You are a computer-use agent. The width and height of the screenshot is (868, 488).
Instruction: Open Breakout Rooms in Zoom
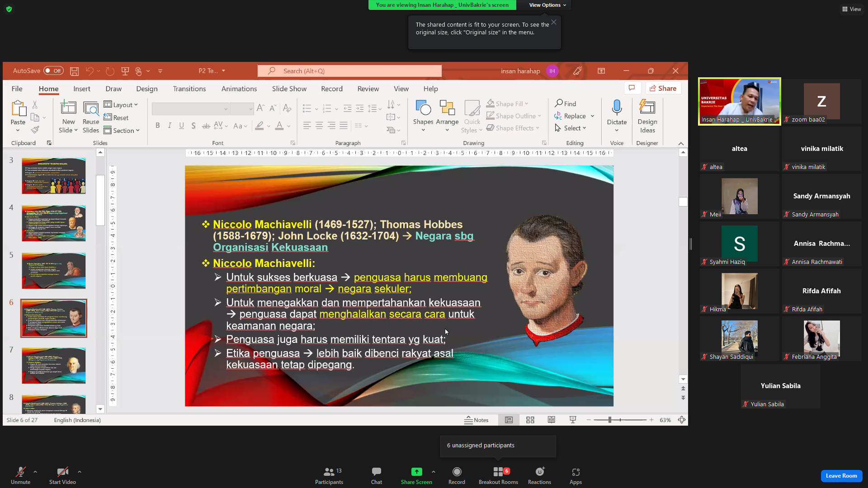coord(499,476)
